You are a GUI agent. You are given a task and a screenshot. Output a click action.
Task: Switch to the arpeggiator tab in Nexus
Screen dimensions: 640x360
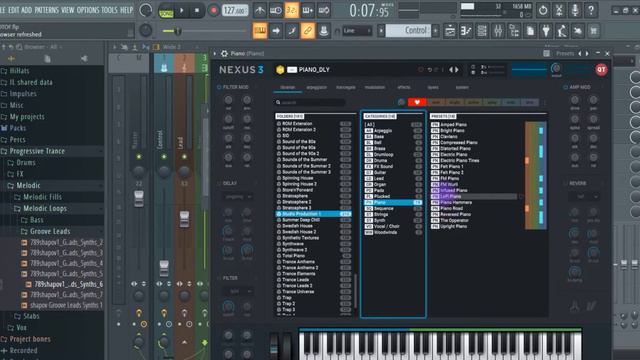pyautogui.click(x=316, y=87)
